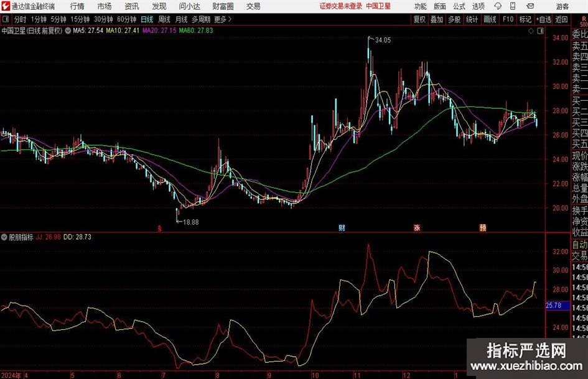Open the 版面 menu

point(439,6)
